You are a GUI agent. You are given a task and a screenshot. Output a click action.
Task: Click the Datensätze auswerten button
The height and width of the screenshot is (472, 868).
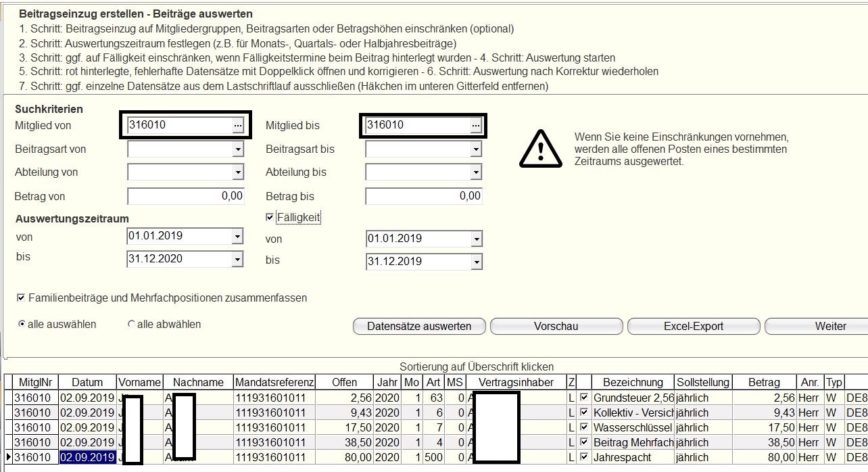pos(419,326)
